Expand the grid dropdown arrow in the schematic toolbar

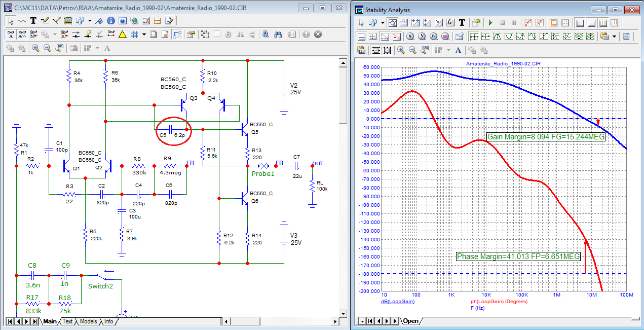pos(144,34)
